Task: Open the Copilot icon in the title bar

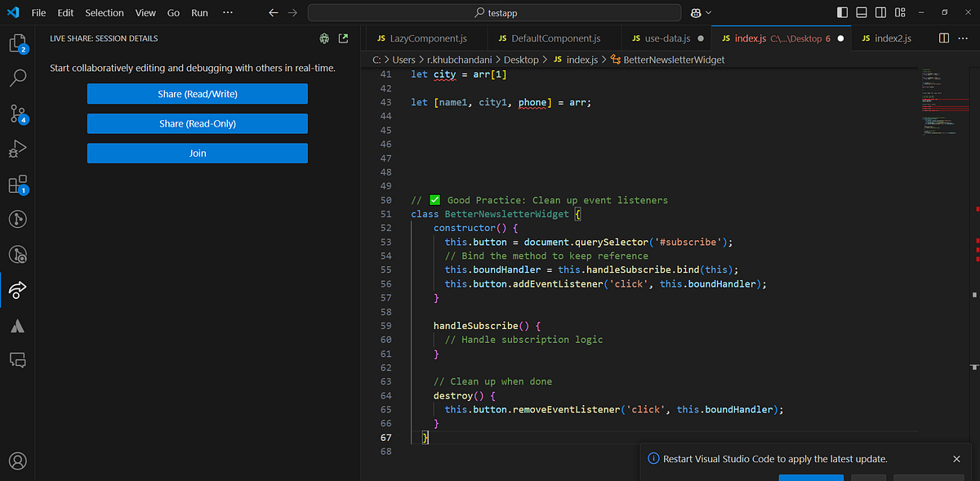Action: pyautogui.click(x=696, y=13)
